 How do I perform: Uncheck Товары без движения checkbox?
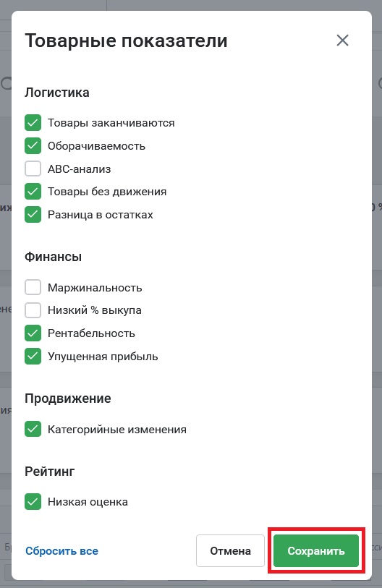(x=33, y=192)
